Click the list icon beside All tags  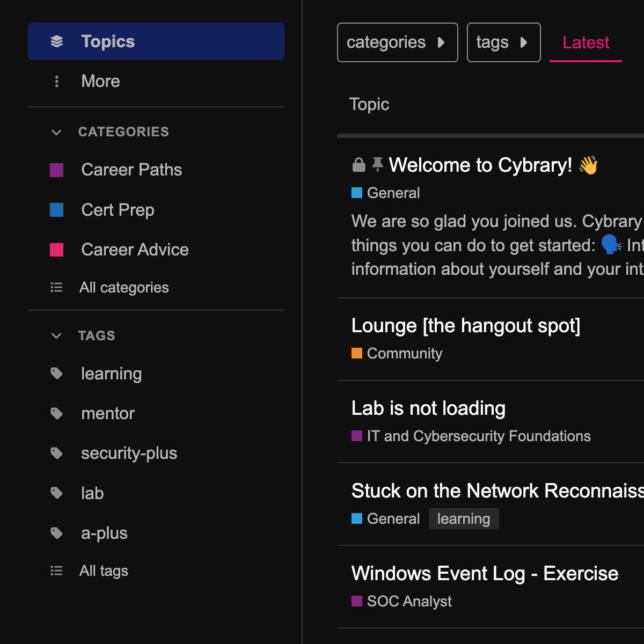click(x=56, y=571)
